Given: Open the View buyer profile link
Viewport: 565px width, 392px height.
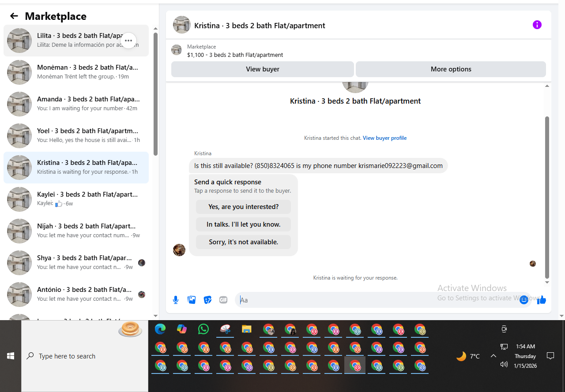Looking at the screenshot, I should [x=384, y=138].
